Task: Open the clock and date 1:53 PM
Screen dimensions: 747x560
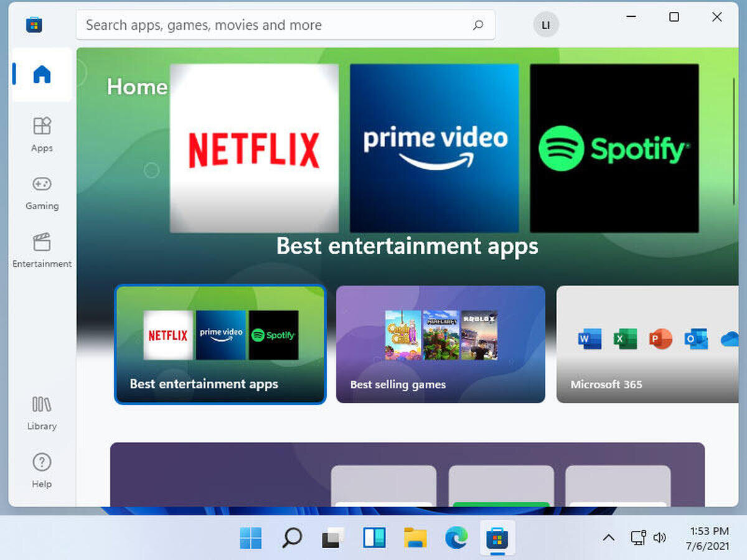Action: click(x=709, y=538)
